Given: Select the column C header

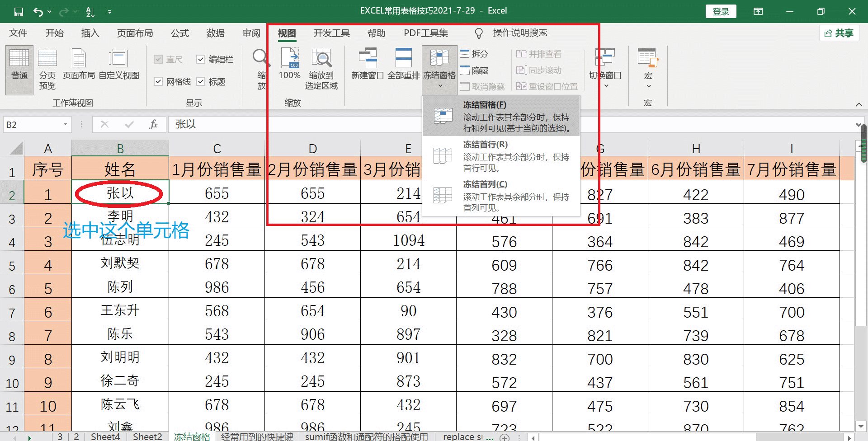Looking at the screenshot, I should (x=217, y=148).
